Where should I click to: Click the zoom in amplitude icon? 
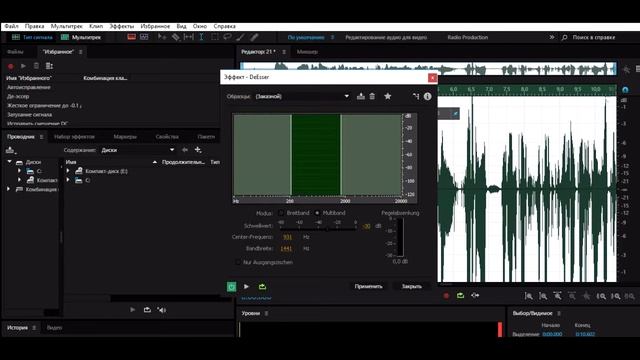pyautogui.click(x=529, y=296)
